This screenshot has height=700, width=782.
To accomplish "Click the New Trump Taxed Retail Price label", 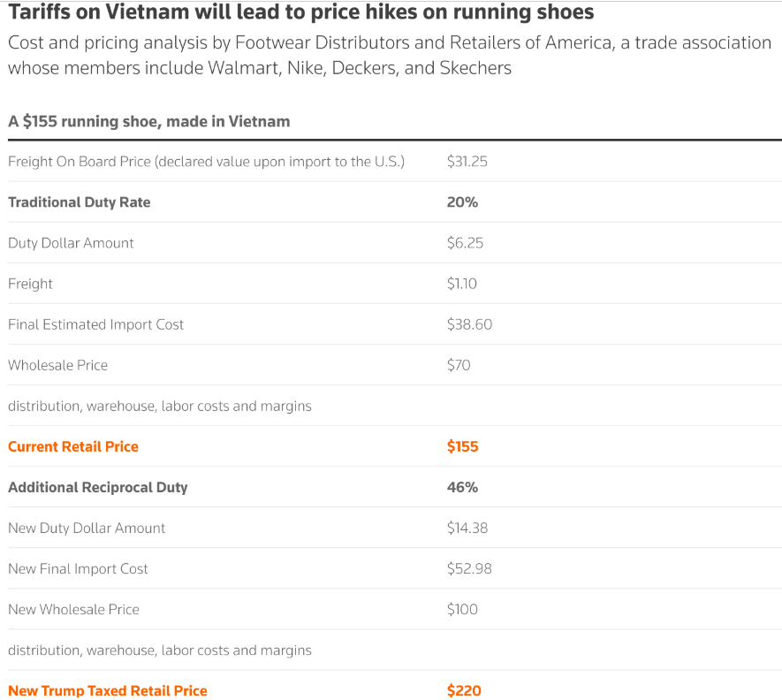I will click(x=108, y=690).
